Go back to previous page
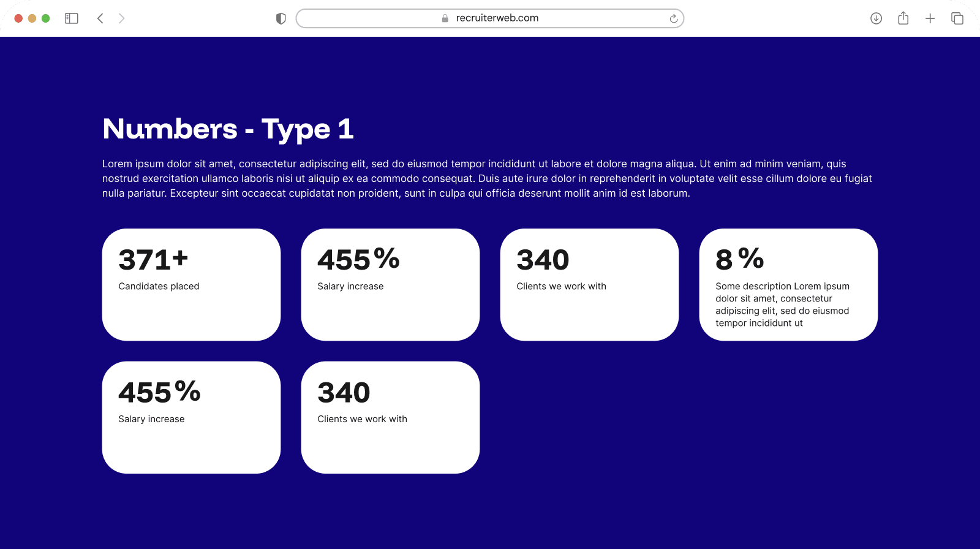Viewport: 980px width, 549px height. coord(100,18)
